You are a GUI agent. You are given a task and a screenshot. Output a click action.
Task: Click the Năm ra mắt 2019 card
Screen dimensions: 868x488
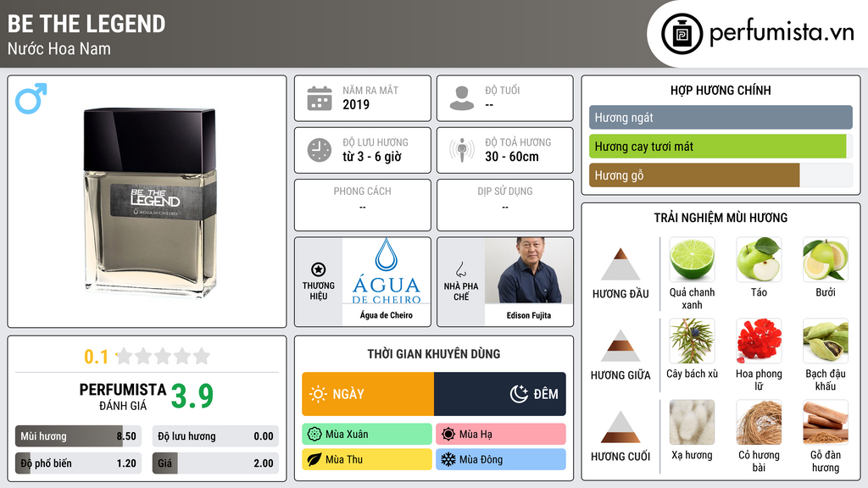pos(363,98)
